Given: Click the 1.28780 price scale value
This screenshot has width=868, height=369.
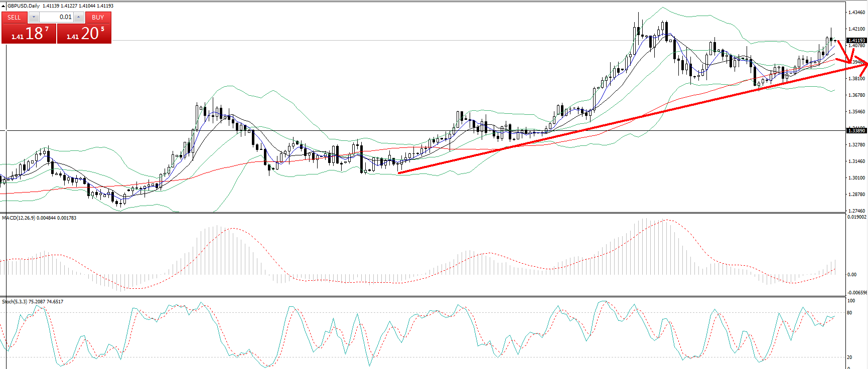Looking at the screenshot, I should tap(856, 195).
